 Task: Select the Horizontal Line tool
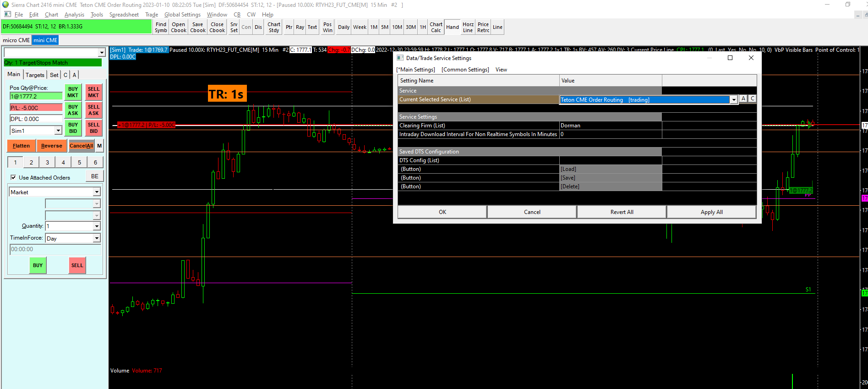coord(468,27)
